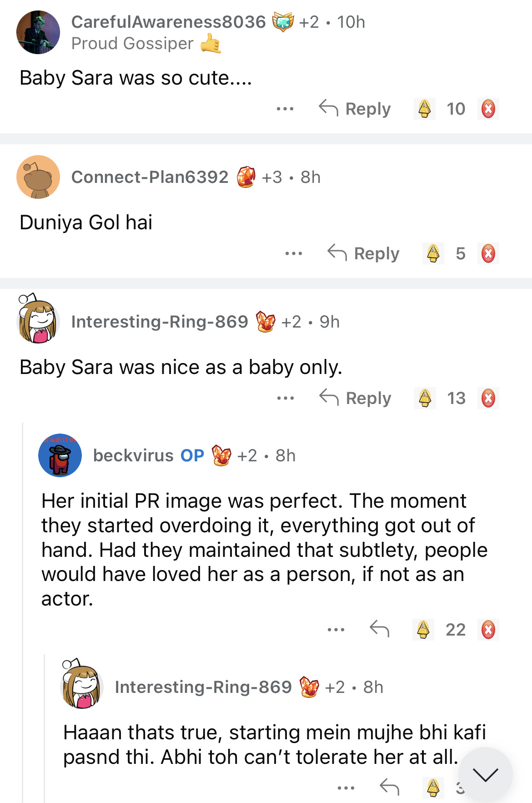Downvote beckvirus's comment with 22 votes
The image size is (532, 803).
(488, 630)
